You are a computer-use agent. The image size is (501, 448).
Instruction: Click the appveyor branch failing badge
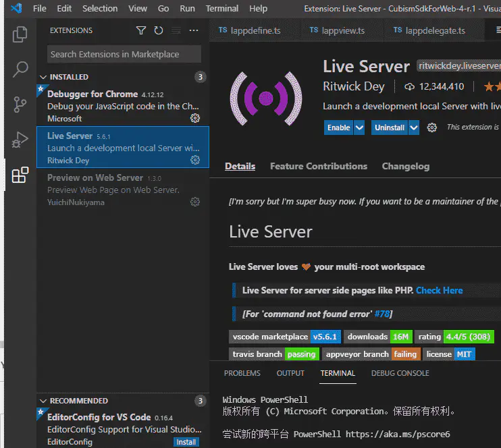click(371, 354)
